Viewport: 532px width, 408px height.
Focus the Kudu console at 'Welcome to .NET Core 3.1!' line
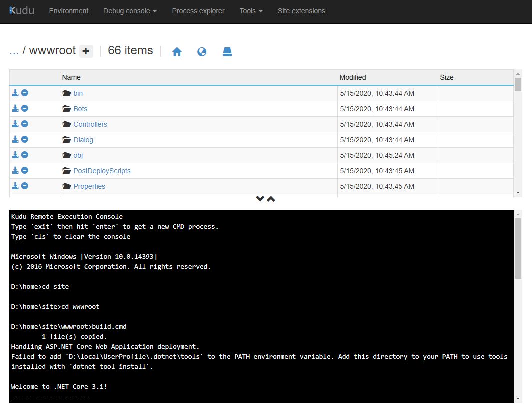click(x=59, y=387)
